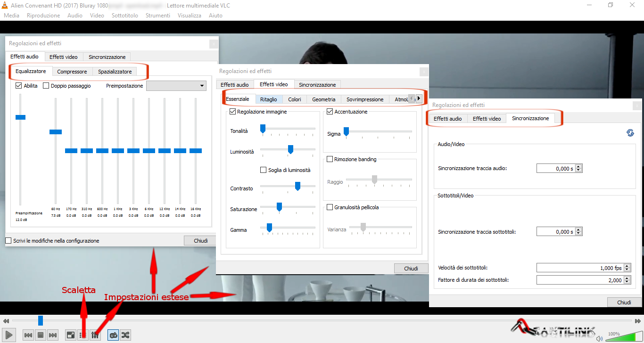Image resolution: width=644 pixels, height=343 pixels.
Task: Select Effetti audio tab in Sincronizzazione window
Action: (x=448, y=119)
